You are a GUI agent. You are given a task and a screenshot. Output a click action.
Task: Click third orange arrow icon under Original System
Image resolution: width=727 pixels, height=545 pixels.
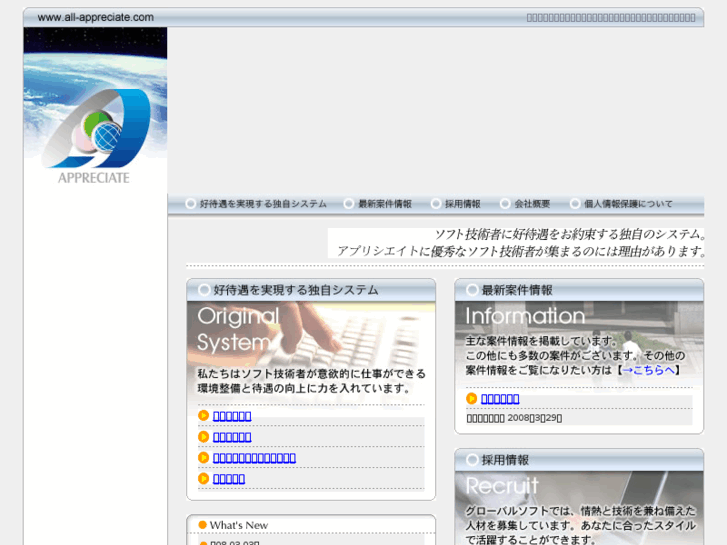(x=204, y=457)
